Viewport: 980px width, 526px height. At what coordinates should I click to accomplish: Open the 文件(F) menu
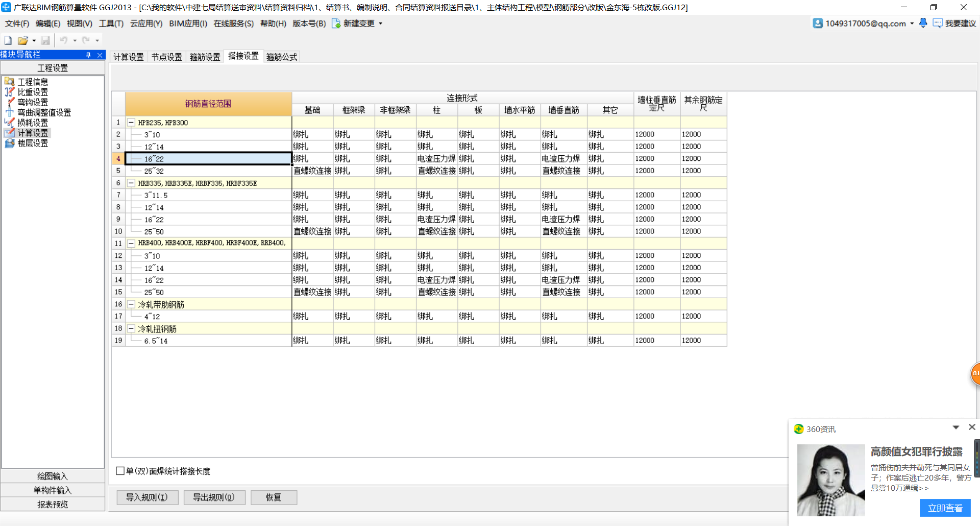click(x=17, y=23)
